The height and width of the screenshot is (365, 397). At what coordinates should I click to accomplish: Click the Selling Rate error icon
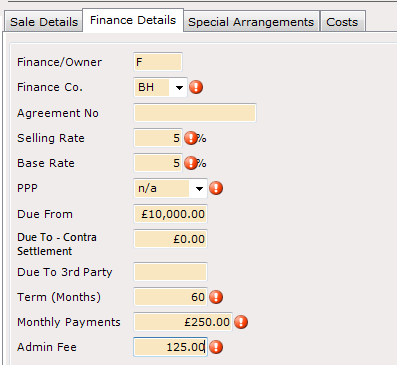[191, 138]
